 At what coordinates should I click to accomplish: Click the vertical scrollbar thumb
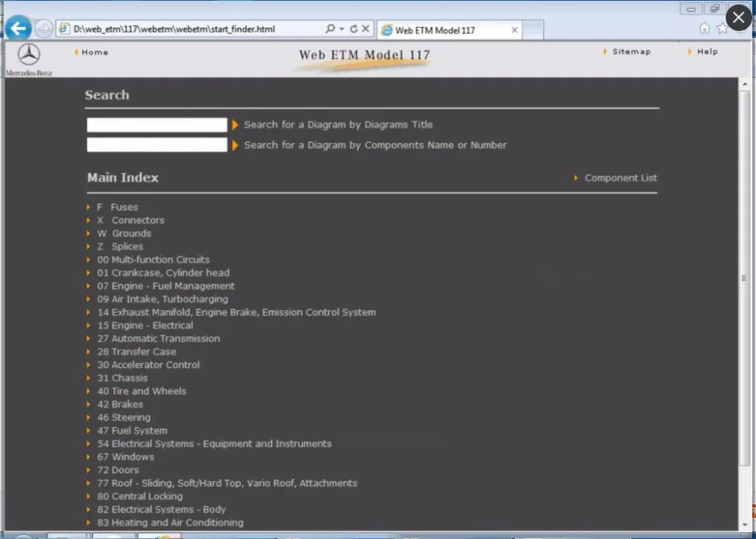[x=745, y=277]
